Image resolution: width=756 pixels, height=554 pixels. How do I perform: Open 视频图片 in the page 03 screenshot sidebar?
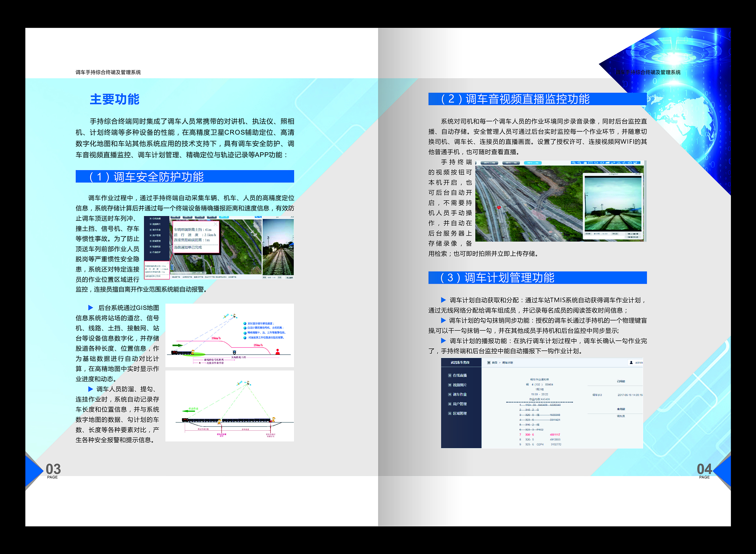click(x=155, y=224)
